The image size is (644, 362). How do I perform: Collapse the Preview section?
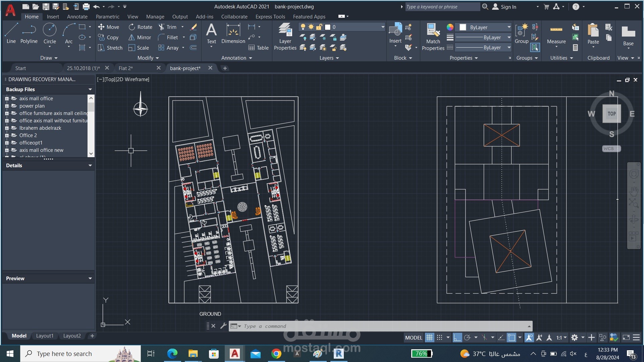click(90, 279)
